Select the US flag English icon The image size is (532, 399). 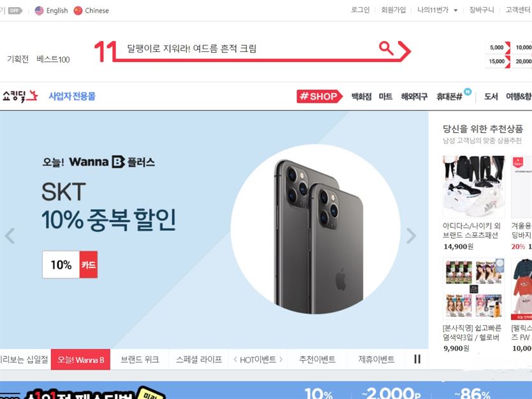40,10
